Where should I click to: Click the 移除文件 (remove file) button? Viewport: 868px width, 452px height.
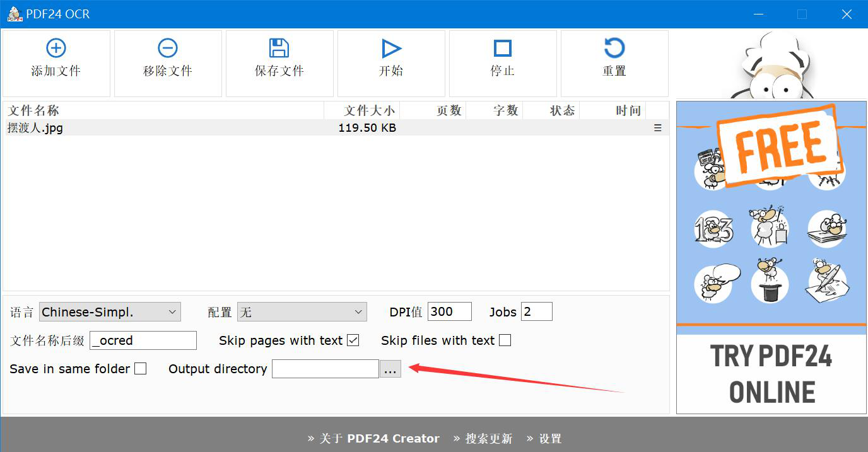pos(168,64)
